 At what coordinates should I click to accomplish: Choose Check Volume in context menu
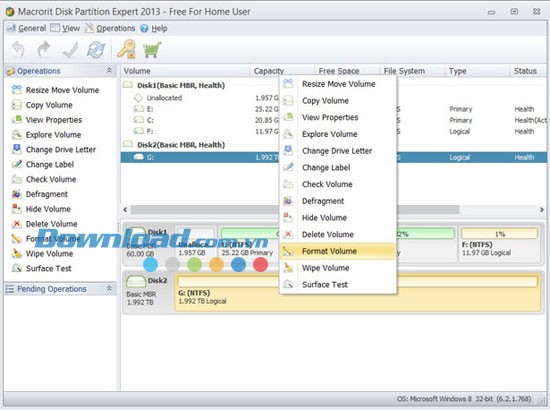[338, 184]
